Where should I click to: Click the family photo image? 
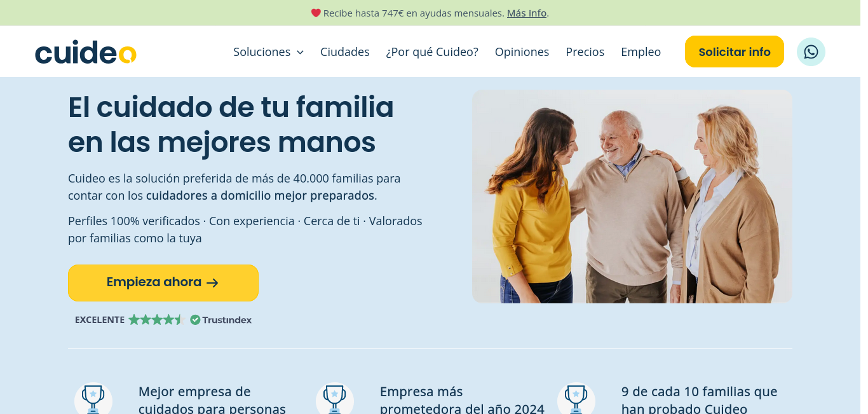632,197
